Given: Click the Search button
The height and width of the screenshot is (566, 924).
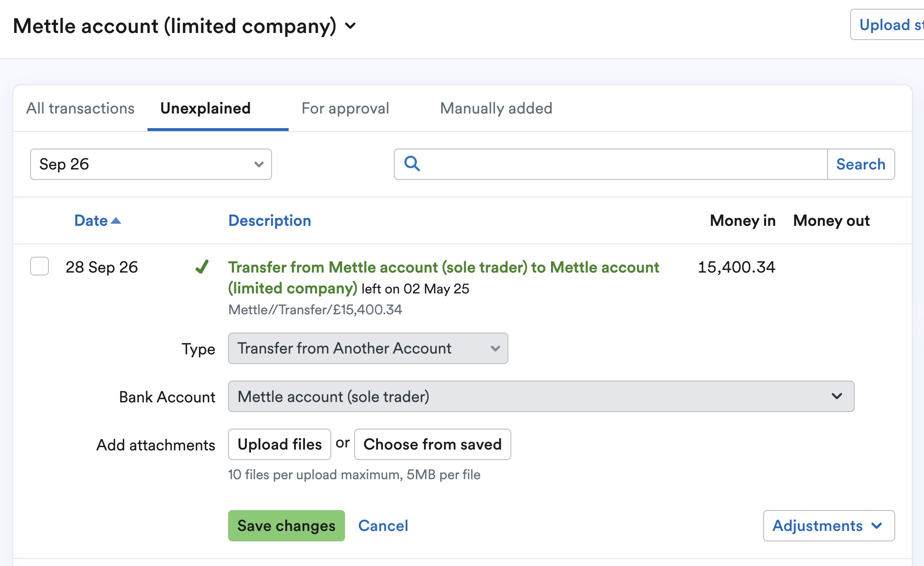Looking at the screenshot, I should tap(861, 164).
